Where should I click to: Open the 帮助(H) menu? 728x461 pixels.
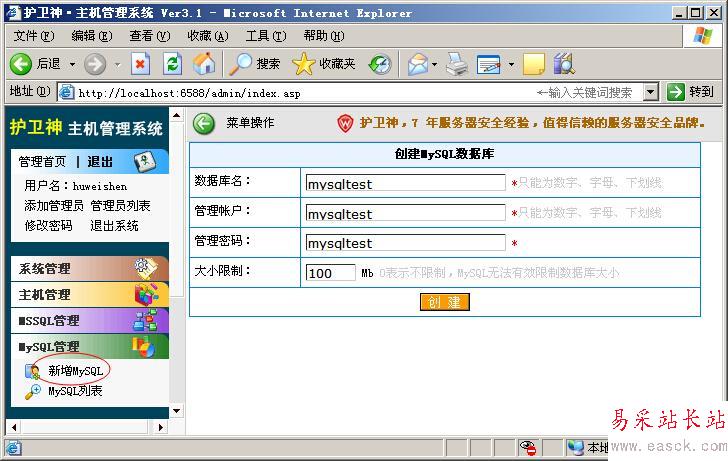click(324, 36)
